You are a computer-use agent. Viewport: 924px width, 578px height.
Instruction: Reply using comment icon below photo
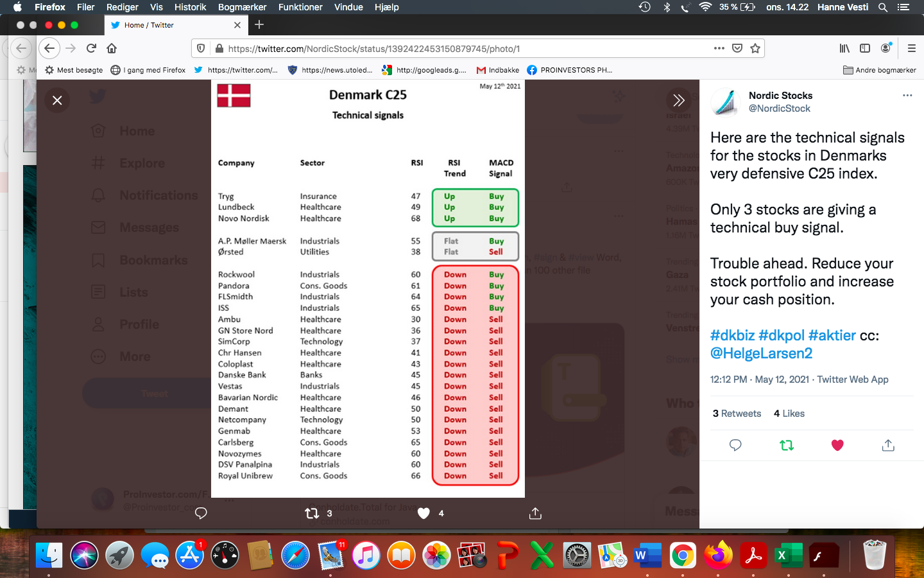tap(201, 513)
